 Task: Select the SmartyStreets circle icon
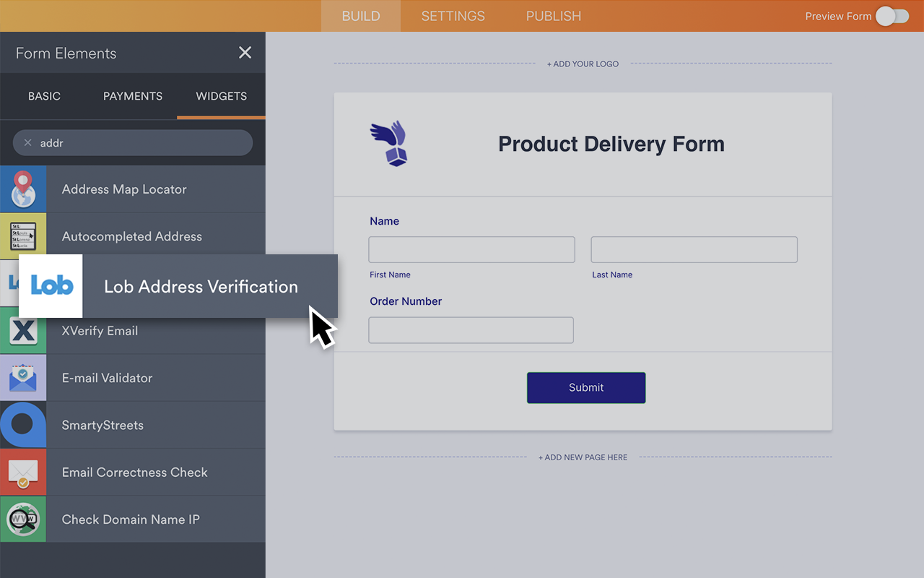coord(23,425)
